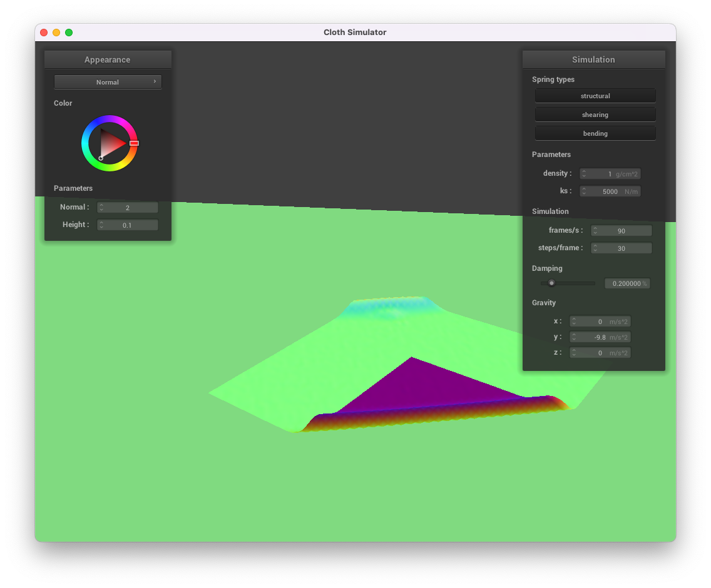This screenshot has width=711, height=588.
Task: Maximize the window with the green button
Action: 69,33
